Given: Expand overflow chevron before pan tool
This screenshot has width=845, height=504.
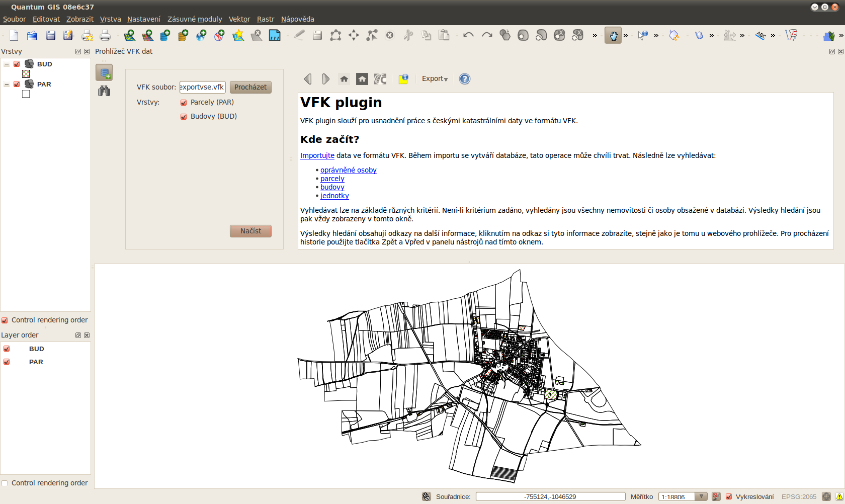Looking at the screenshot, I should pos(595,35).
